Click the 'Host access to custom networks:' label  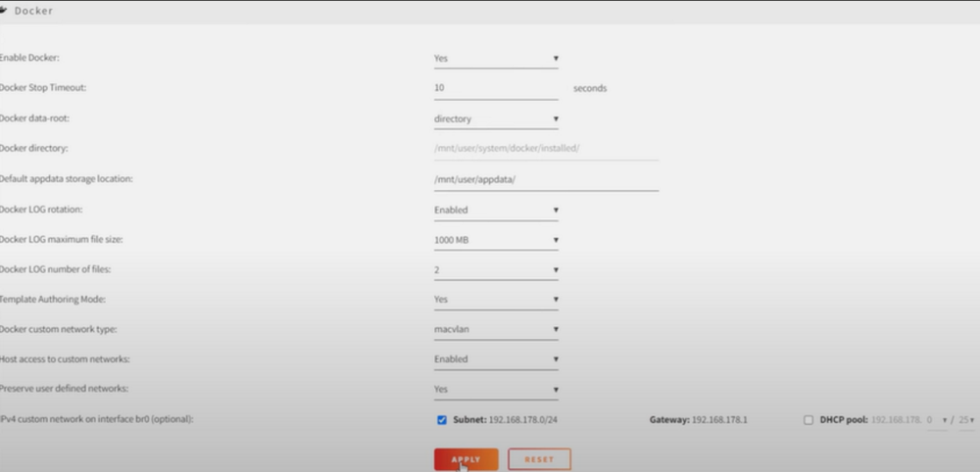pos(65,359)
